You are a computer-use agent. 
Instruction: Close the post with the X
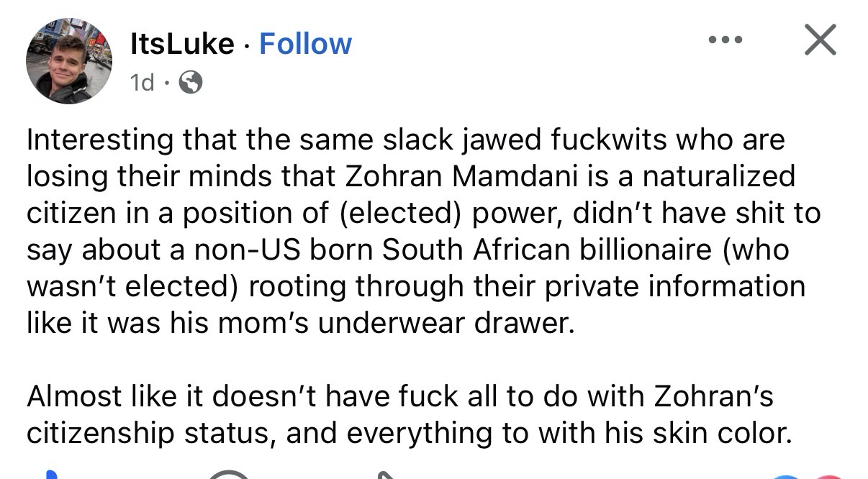coord(820,40)
